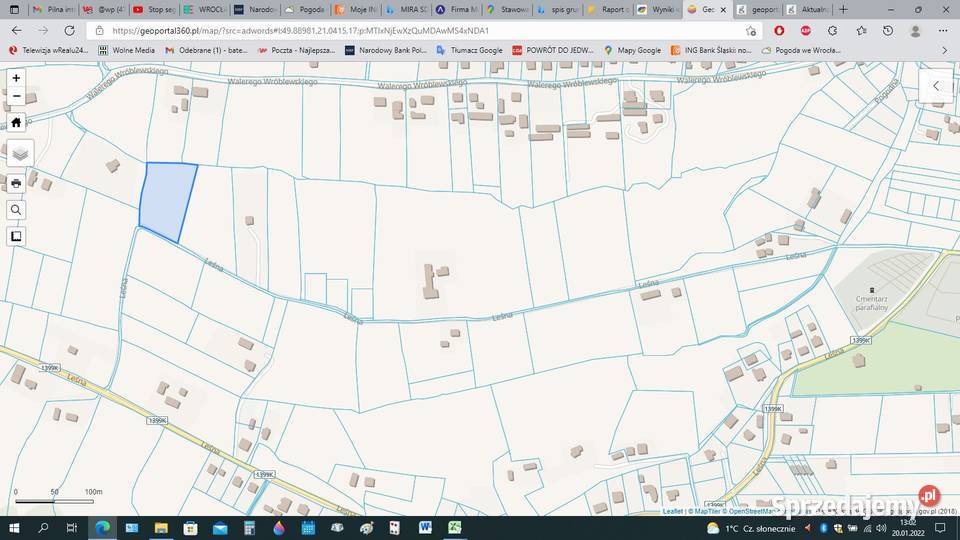Screen dimensions: 960x540
Task: Switch to the "Pogoda" browser tab
Action: 304,9
